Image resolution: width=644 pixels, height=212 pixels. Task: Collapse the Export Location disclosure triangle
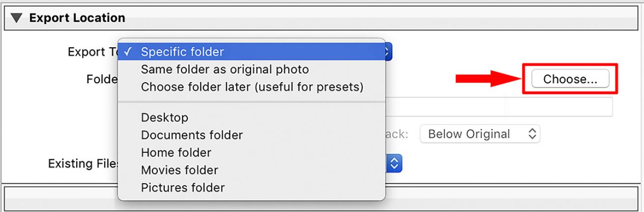[17, 19]
